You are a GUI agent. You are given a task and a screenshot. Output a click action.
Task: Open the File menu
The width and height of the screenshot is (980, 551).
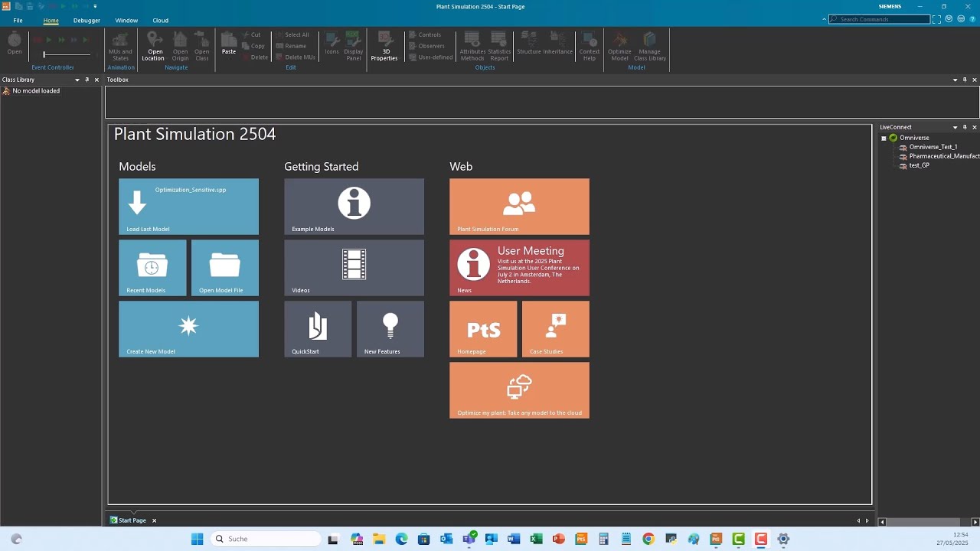click(18, 21)
